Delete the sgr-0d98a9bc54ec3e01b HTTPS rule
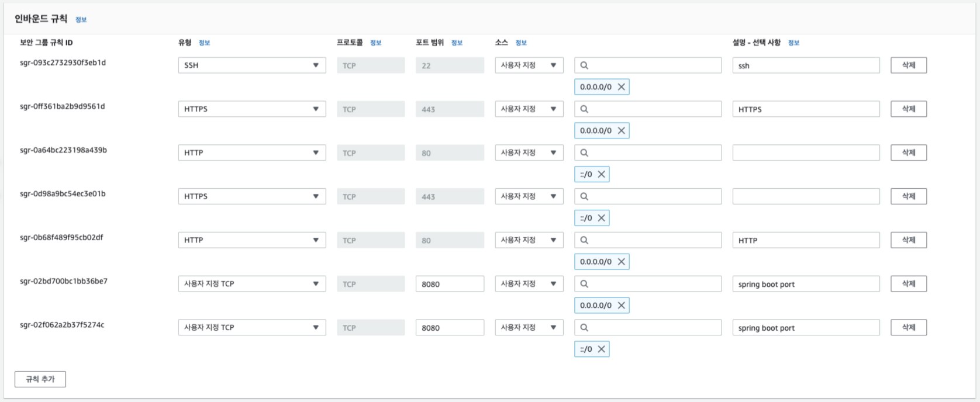Screen dimensions: 980x402 909,196
